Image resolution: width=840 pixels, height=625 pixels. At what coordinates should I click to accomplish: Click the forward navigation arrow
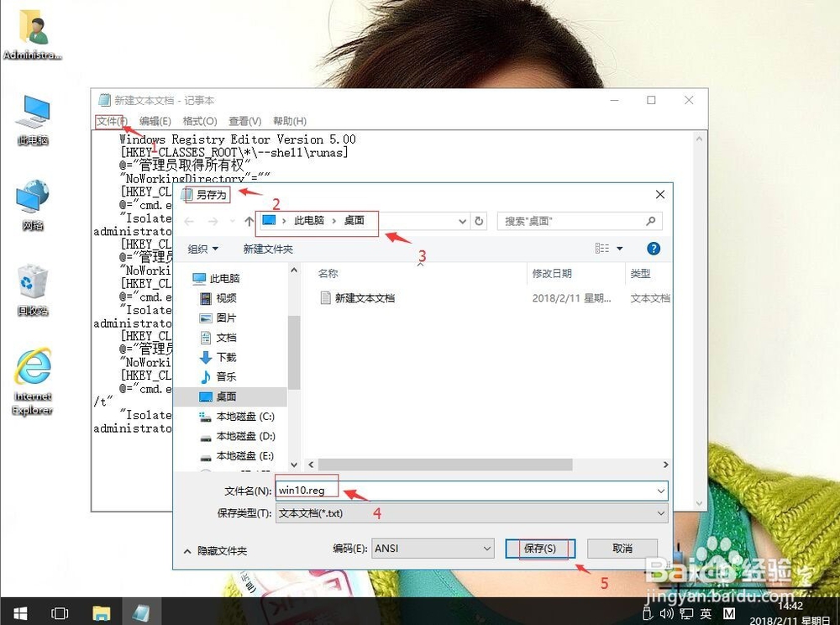coord(213,221)
